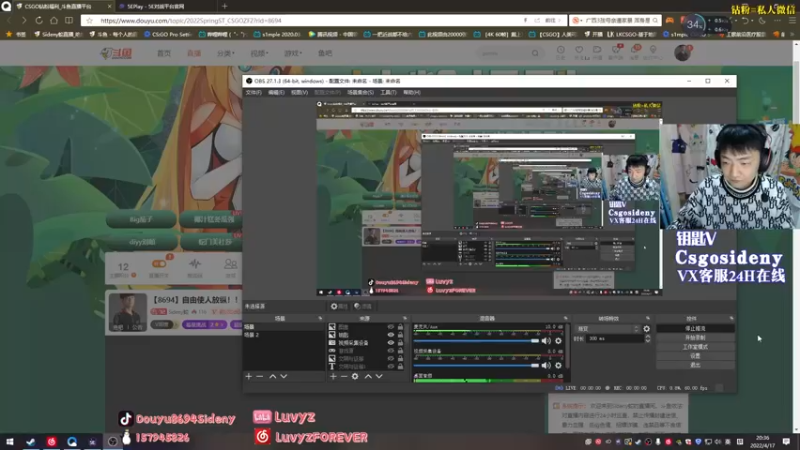The height and width of the screenshot is (450, 800).
Task: Click the 停止推流 button in OBS controls
Action: click(695, 329)
